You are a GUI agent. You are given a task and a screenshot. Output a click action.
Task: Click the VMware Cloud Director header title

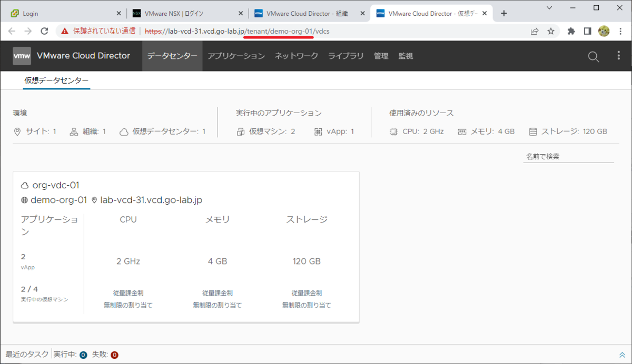[83, 56]
